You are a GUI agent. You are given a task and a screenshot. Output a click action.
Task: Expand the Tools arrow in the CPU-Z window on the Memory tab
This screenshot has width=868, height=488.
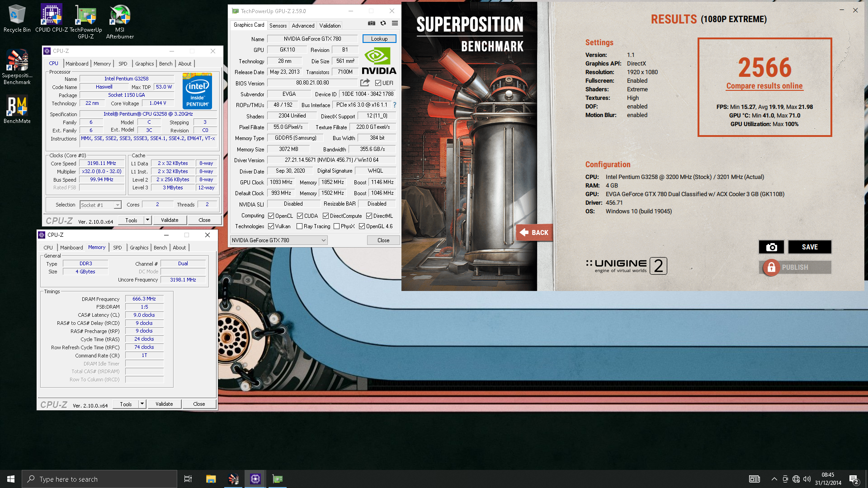(142, 404)
